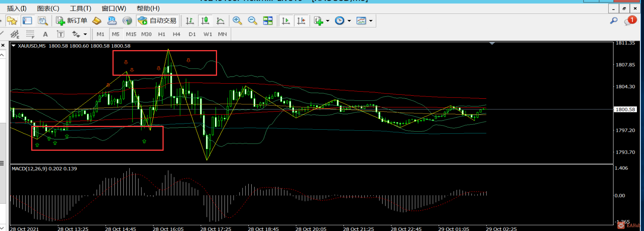The height and width of the screenshot is (231, 644).
Task: Expand the templates dropdown arrow
Action: tap(371, 21)
